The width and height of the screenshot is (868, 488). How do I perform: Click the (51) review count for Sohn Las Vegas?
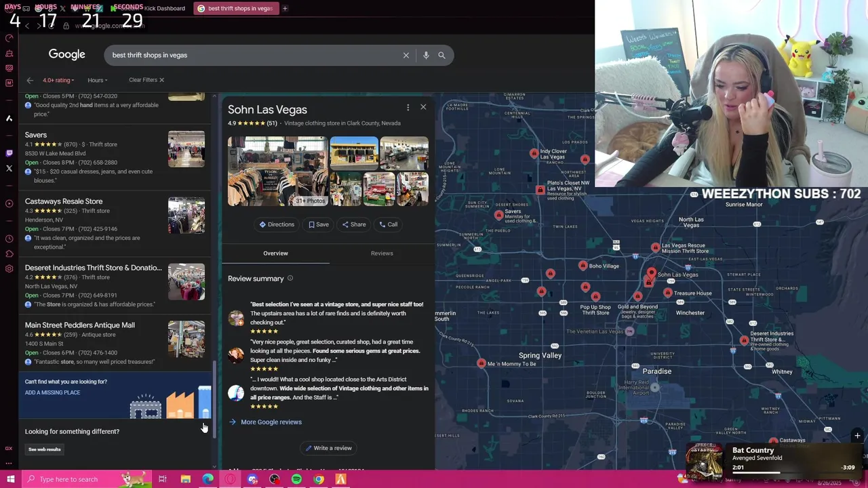pos(272,123)
